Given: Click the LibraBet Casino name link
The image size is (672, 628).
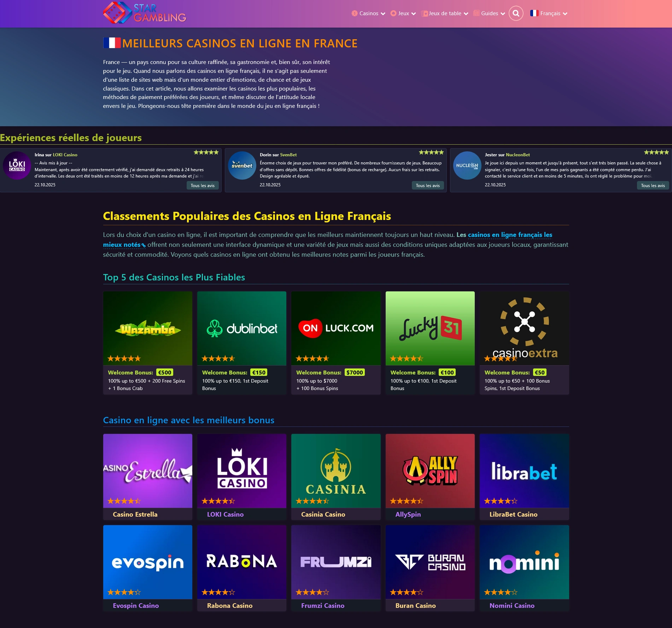Looking at the screenshot, I should click(x=513, y=514).
